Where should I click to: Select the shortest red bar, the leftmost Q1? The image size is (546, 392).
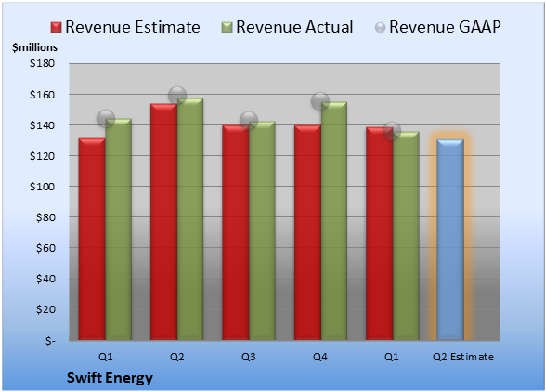click(x=92, y=239)
